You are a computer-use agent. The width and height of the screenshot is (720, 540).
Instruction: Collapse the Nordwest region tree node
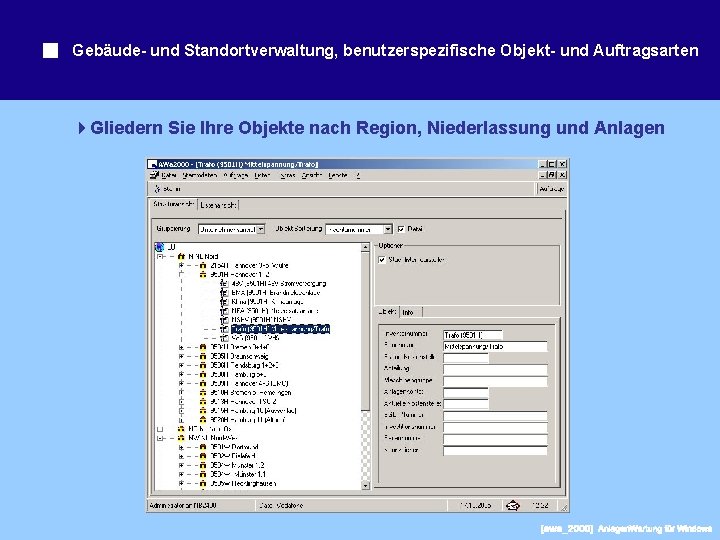click(x=160, y=438)
